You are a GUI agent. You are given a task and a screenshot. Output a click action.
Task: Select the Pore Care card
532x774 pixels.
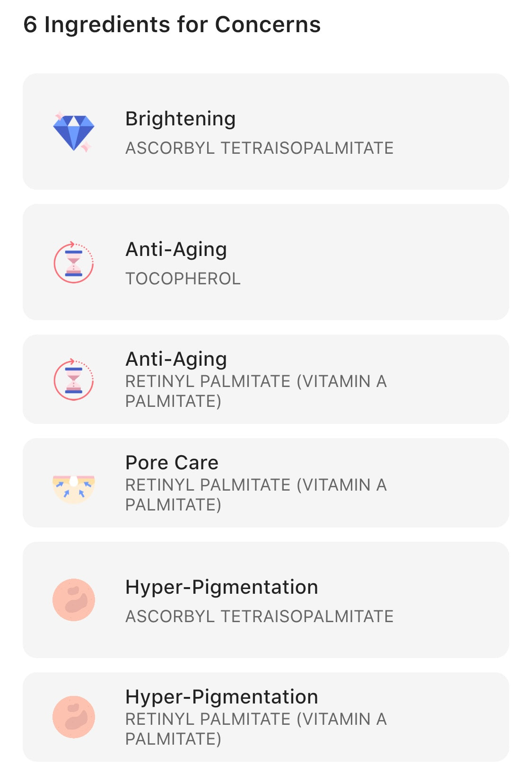tap(266, 483)
